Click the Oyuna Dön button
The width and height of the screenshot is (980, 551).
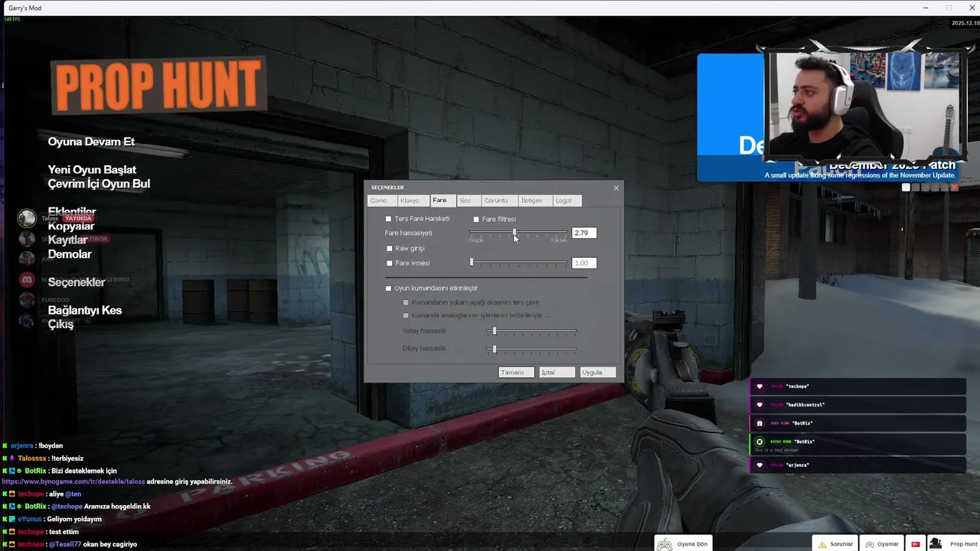click(683, 544)
